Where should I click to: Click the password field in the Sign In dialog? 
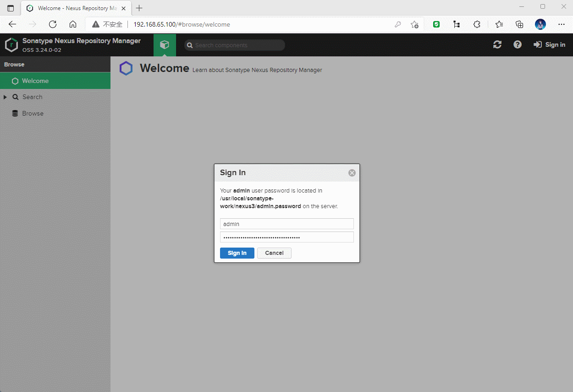[287, 237]
